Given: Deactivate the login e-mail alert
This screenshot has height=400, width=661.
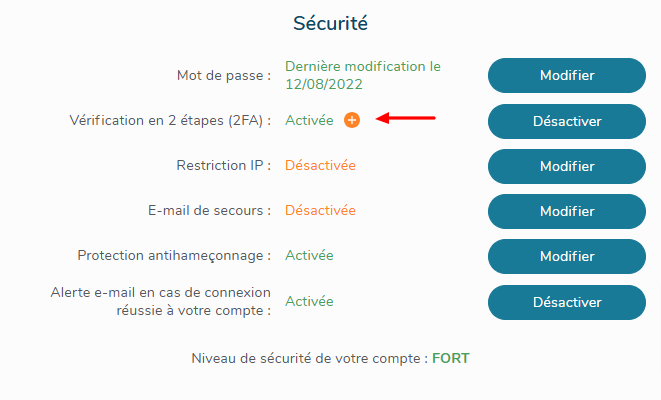Looking at the screenshot, I should tap(566, 302).
